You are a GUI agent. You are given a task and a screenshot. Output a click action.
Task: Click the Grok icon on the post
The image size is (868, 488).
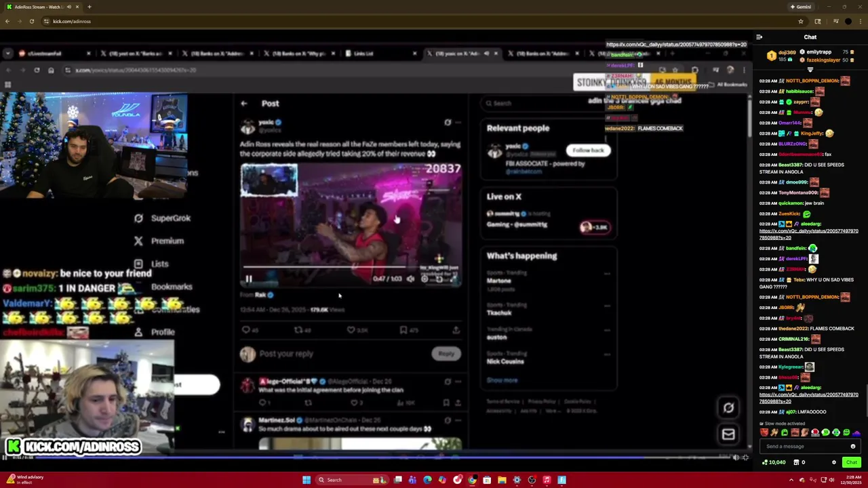tap(448, 123)
